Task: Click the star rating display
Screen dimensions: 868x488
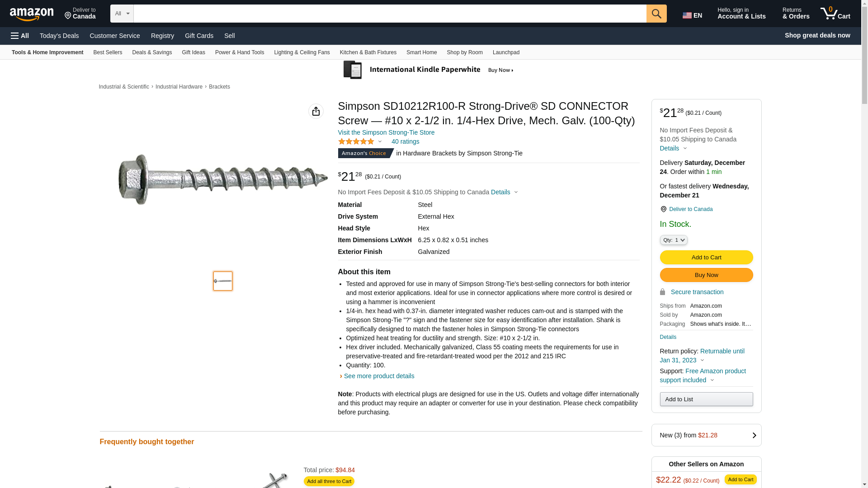Action: (x=357, y=141)
